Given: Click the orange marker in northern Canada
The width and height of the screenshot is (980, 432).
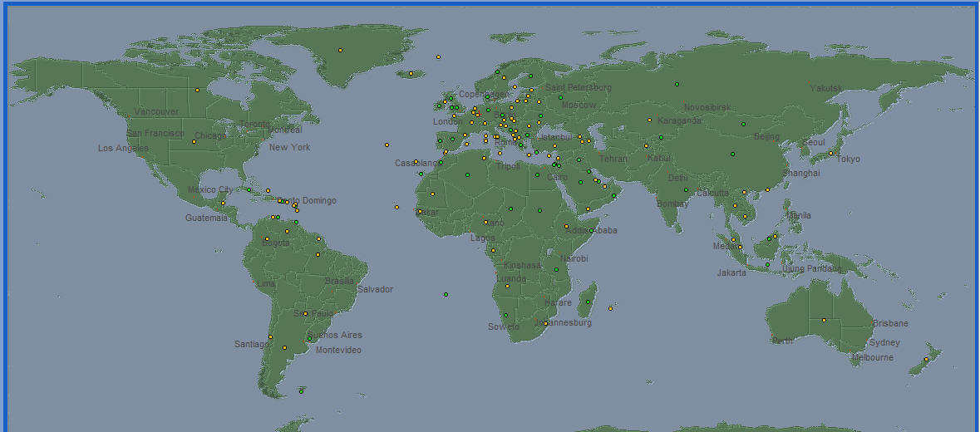Looking at the screenshot, I should point(197,90).
